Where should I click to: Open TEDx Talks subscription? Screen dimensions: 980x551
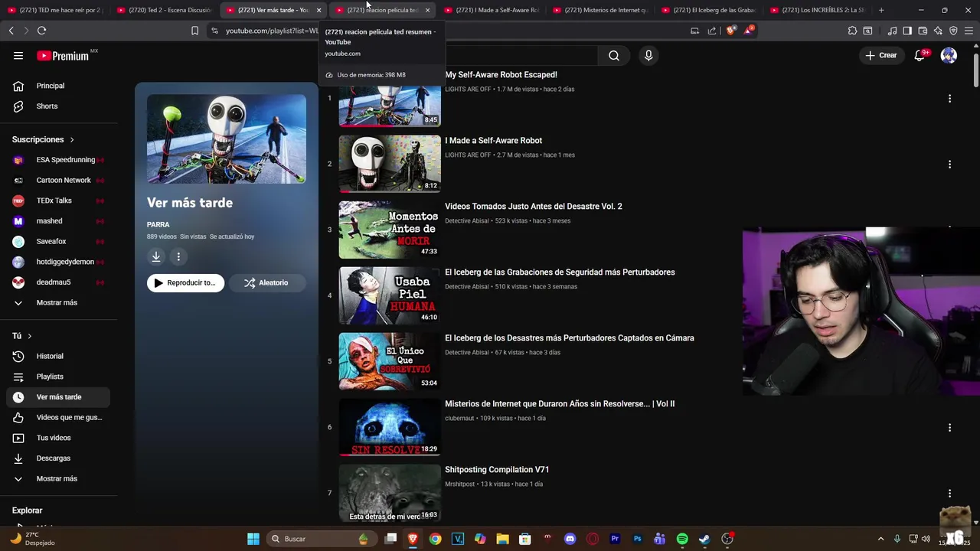pyautogui.click(x=58, y=201)
